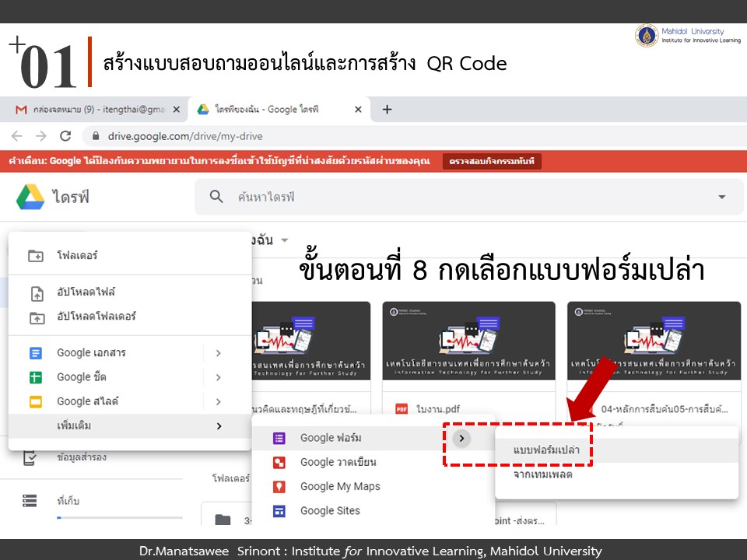Click the Google Sites icon
Viewport: 747px width, 560px height.
click(x=279, y=511)
